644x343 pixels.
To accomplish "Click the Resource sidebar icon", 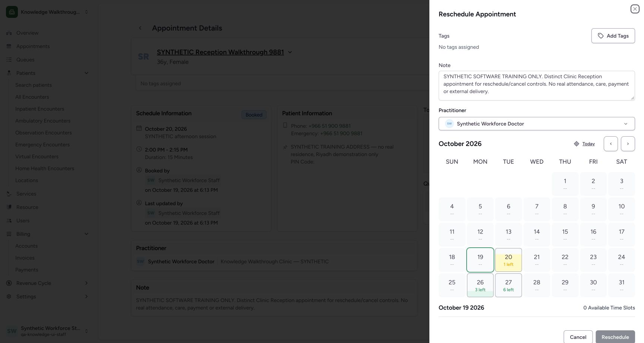I will [9, 207].
